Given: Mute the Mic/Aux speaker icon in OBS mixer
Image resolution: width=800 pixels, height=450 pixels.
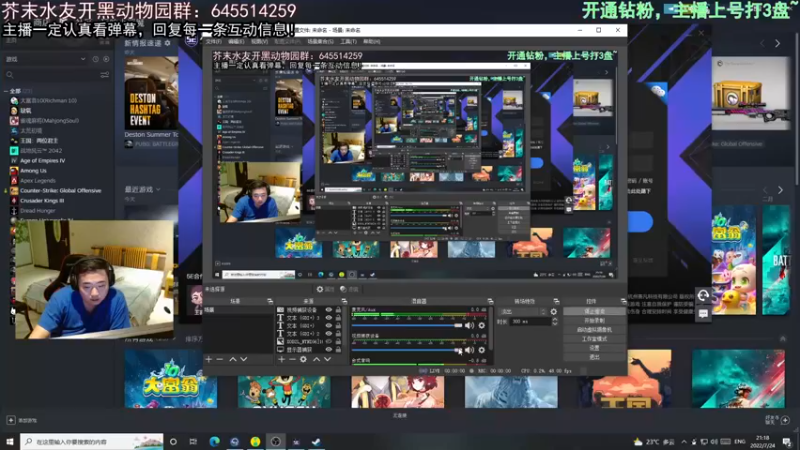Looking at the screenshot, I should pos(469,325).
